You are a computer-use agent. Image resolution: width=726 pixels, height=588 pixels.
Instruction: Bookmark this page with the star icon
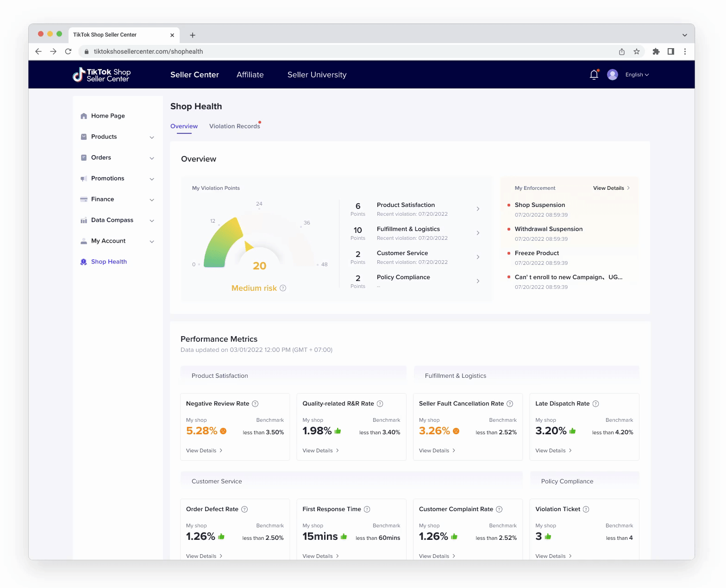click(x=637, y=51)
